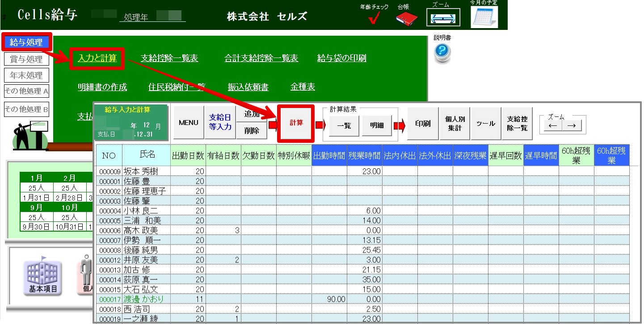Open the 個人別集計 individual summary button
The image size is (644, 324).
(455, 124)
